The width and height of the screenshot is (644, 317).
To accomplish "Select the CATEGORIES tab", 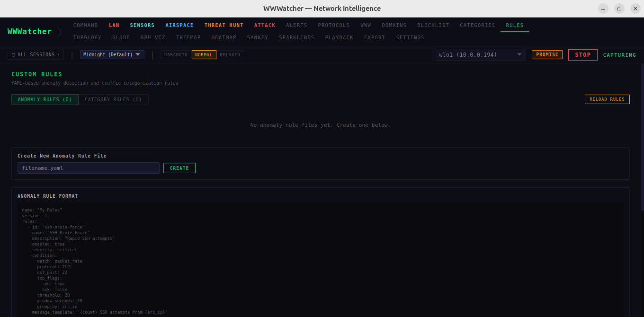I will (x=477, y=26).
